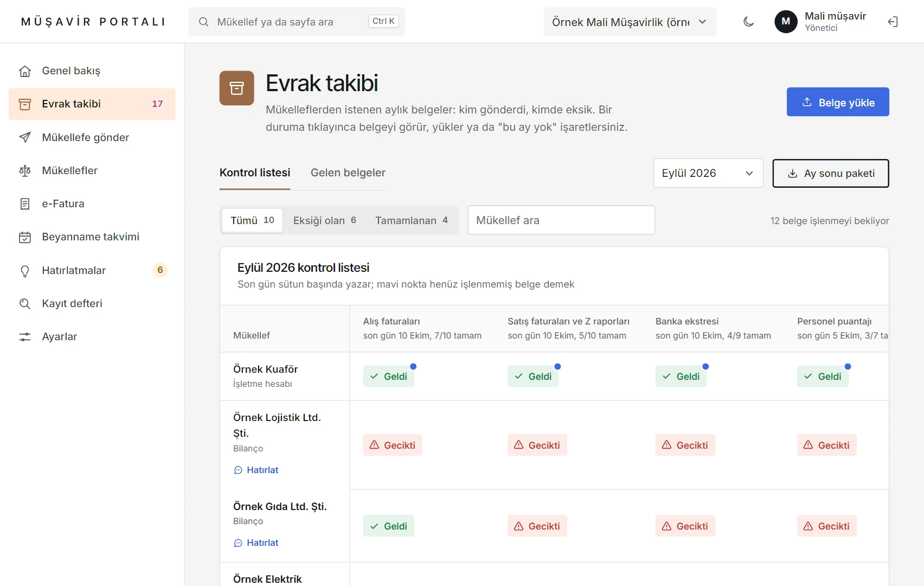
Task: Open Örnek Gıda Satış faturaları Gecikti status
Action: coord(537,526)
